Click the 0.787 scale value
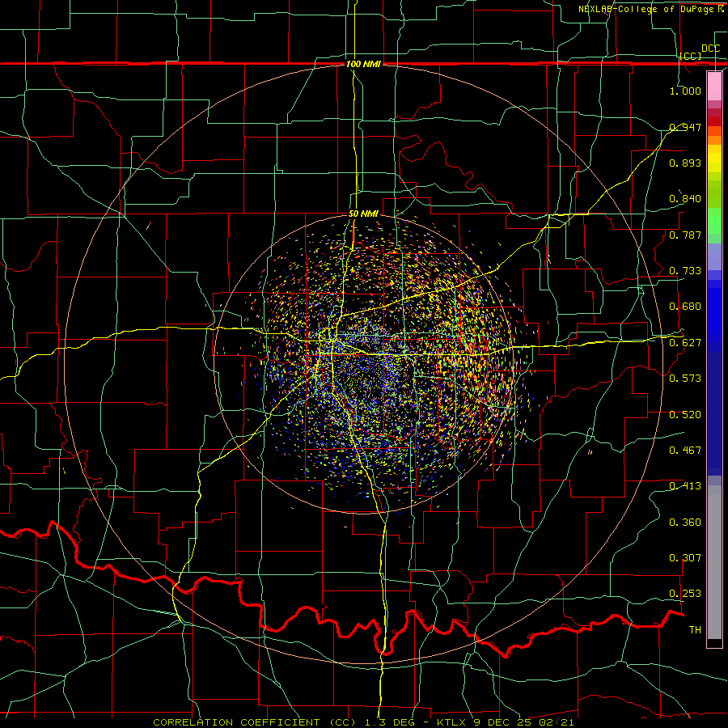This screenshot has width=728, height=728. click(x=685, y=235)
